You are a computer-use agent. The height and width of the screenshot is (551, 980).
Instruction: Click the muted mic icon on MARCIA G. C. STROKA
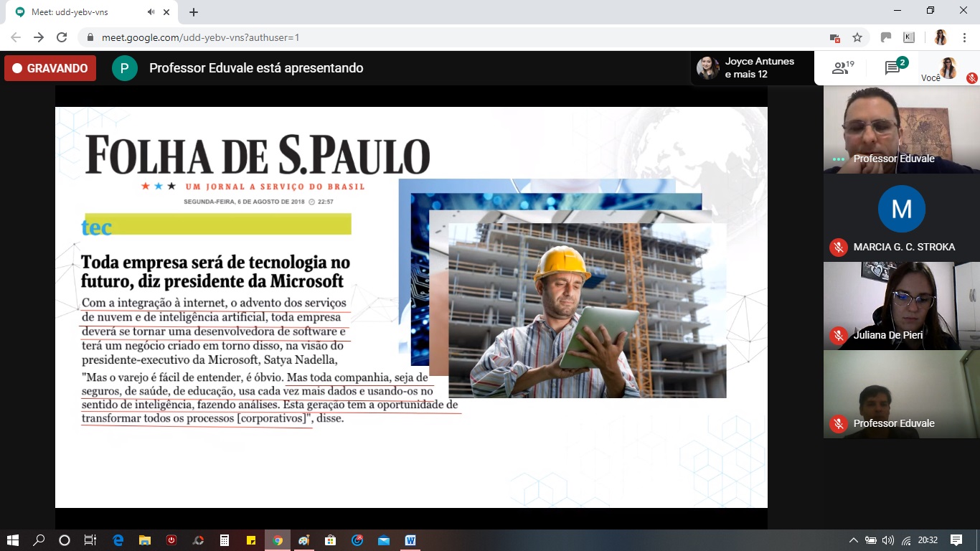point(839,247)
